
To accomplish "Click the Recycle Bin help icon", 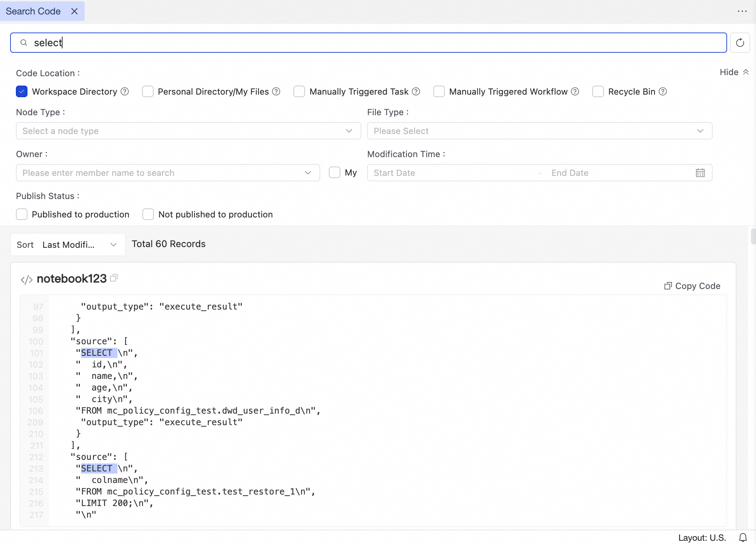I will pyautogui.click(x=663, y=91).
